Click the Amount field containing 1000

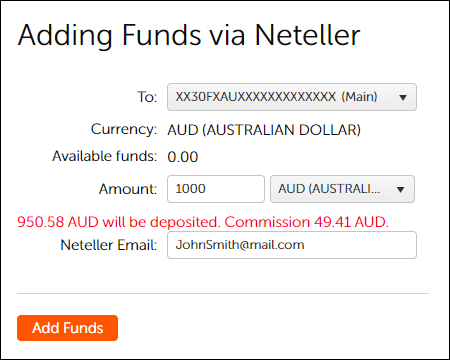(x=216, y=189)
